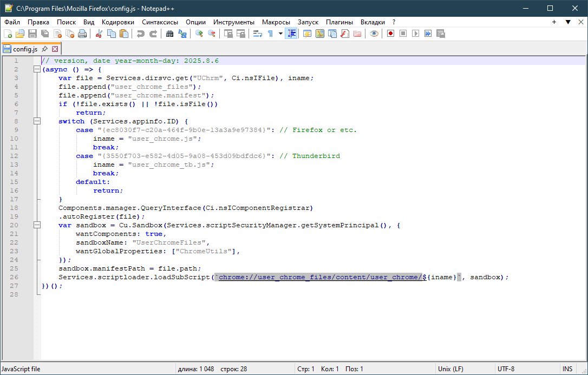Click the Monitoring eye icon

pyautogui.click(x=374, y=34)
